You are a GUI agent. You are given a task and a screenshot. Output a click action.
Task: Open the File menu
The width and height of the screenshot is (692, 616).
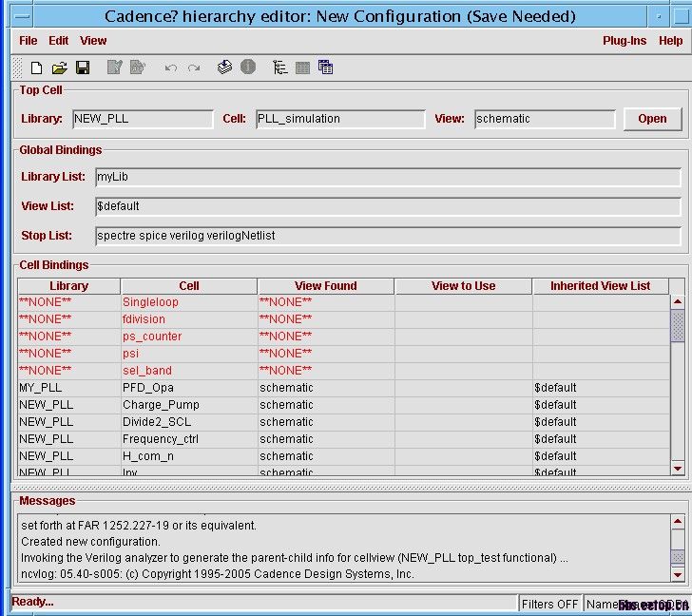29,41
